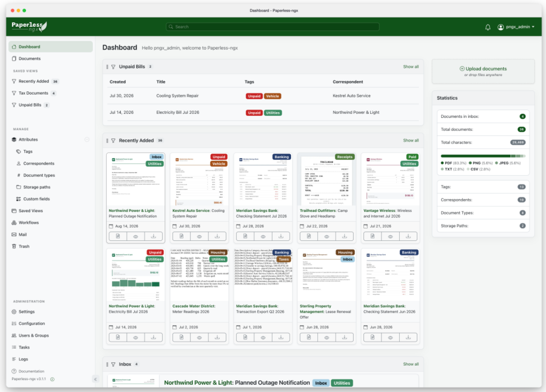
Task: Open the notifications bell
Action: click(487, 27)
